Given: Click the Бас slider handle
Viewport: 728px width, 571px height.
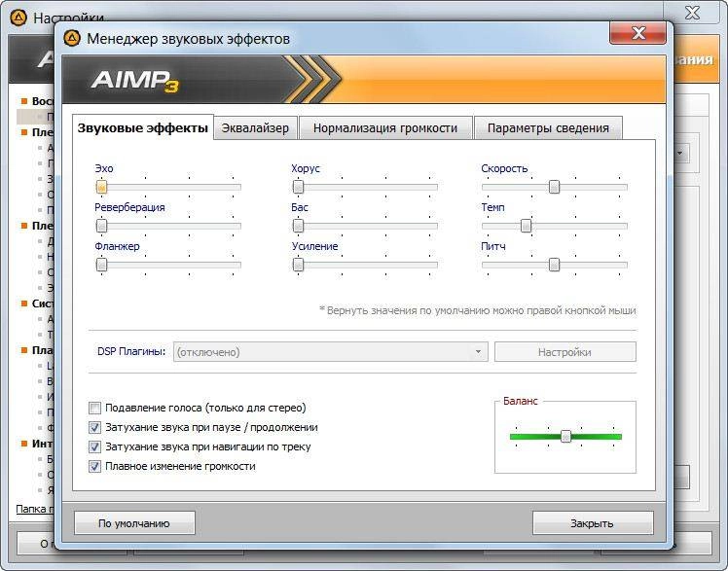Looking at the screenshot, I should pos(298,226).
